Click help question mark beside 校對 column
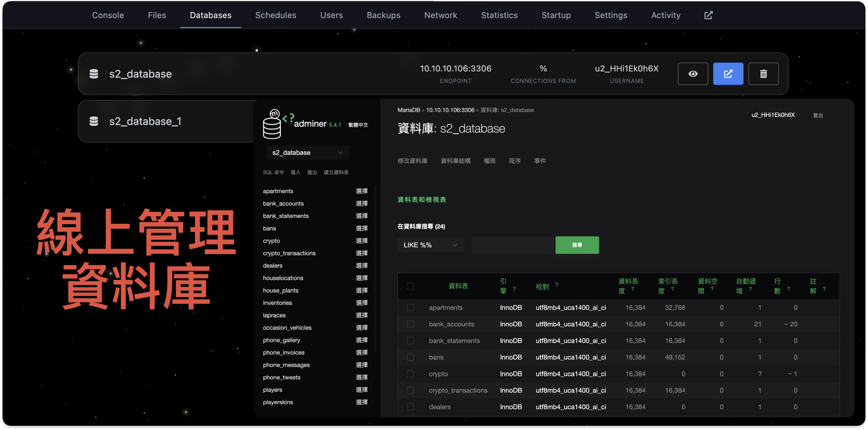The width and height of the screenshot is (868, 430). [556, 285]
